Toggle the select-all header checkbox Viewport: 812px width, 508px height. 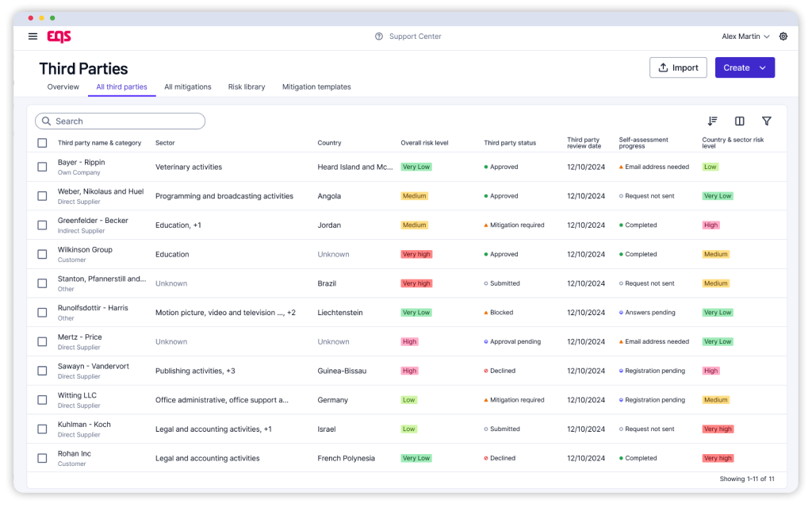click(42, 143)
